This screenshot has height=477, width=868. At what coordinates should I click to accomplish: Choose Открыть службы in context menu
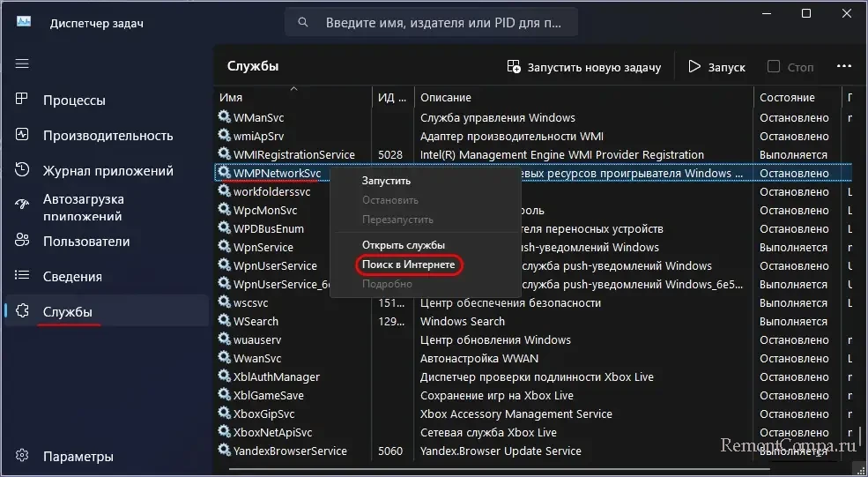404,245
